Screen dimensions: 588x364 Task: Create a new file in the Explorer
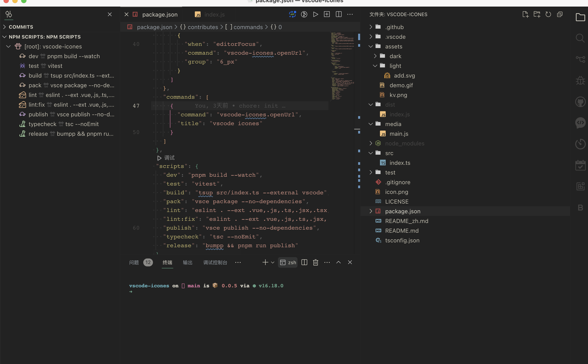tap(526, 14)
